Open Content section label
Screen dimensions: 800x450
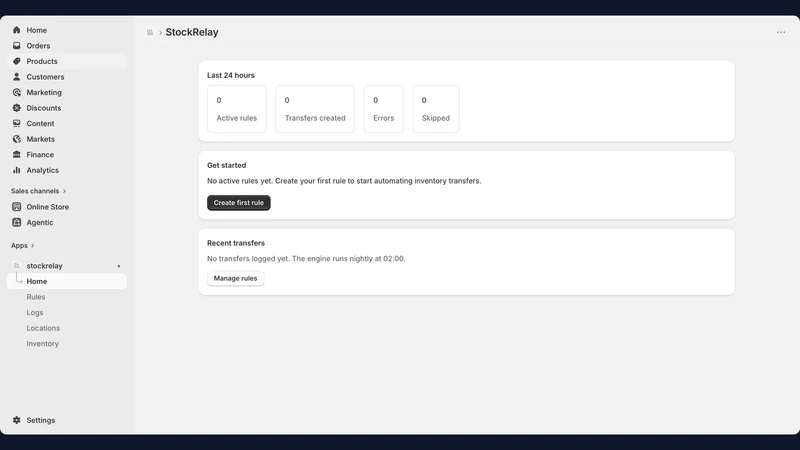[x=40, y=123]
